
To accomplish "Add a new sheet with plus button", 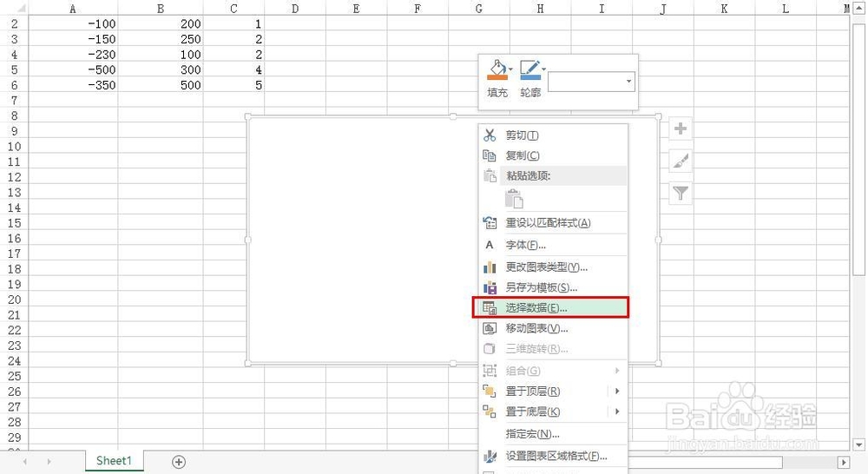I will pyautogui.click(x=178, y=462).
